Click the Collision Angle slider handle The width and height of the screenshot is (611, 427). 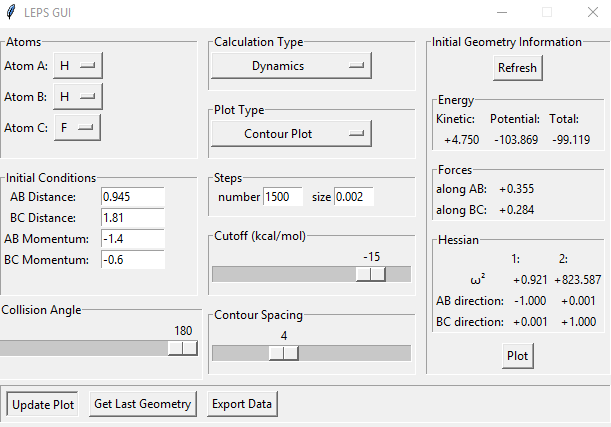[183, 347]
